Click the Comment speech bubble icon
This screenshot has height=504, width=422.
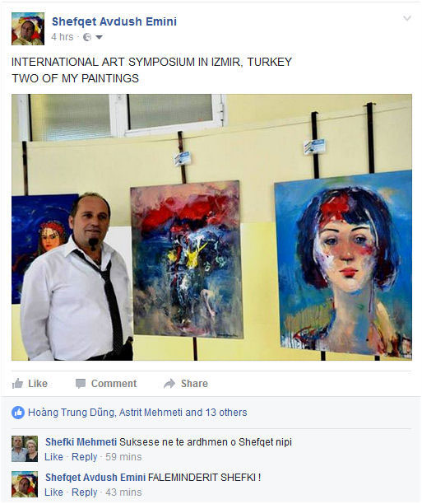click(x=81, y=384)
